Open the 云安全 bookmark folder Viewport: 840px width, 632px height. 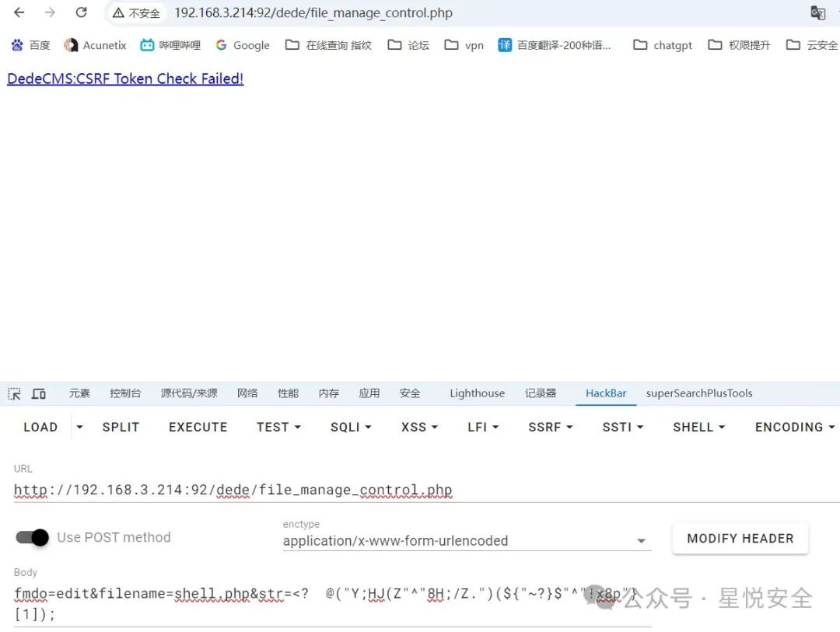tap(812, 45)
